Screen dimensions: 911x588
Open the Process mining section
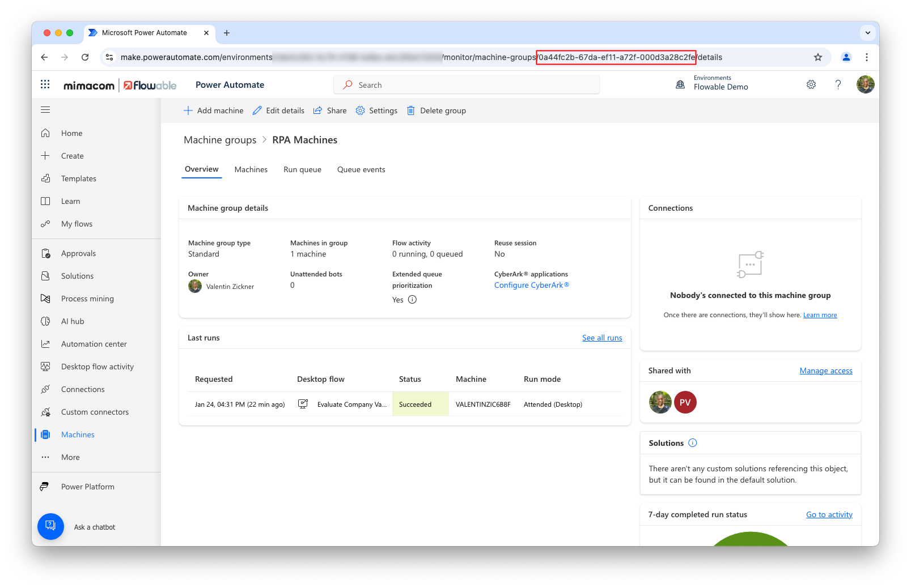(x=87, y=299)
